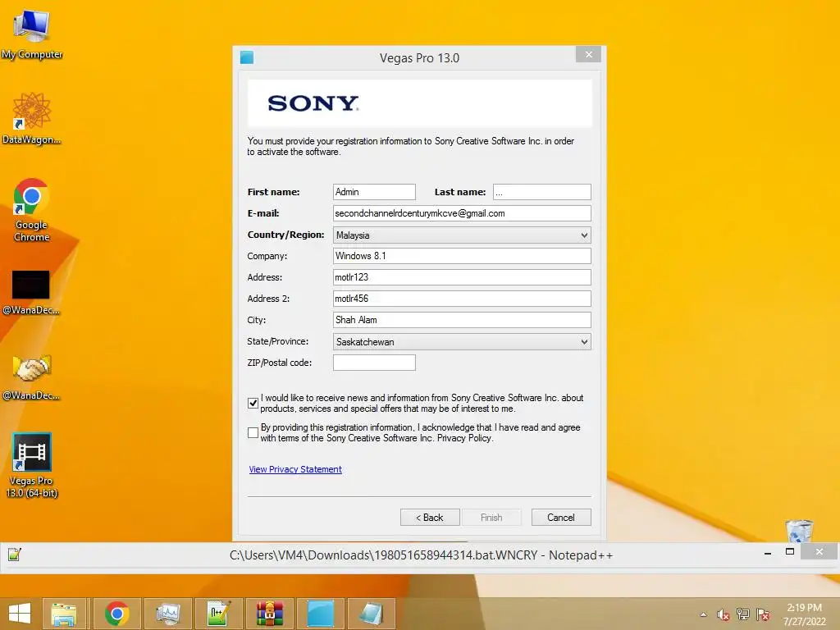
Task: Click the Finish button
Action: pyautogui.click(x=491, y=517)
